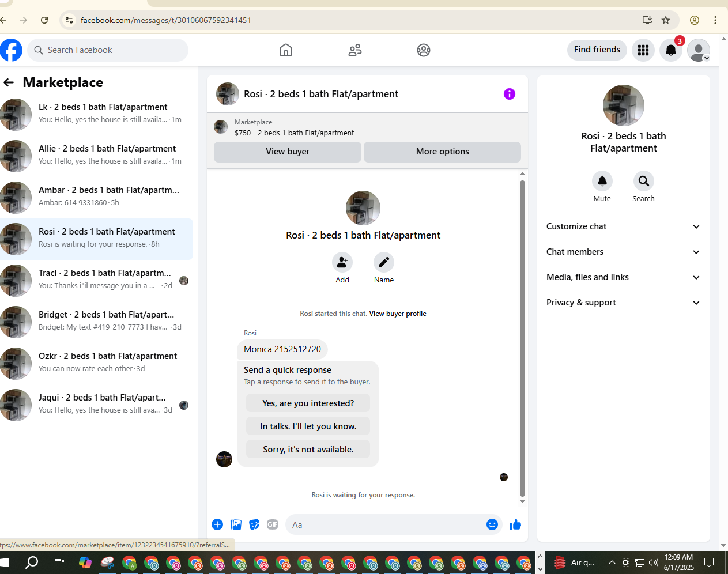Open Windows notification center icon

click(710, 562)
